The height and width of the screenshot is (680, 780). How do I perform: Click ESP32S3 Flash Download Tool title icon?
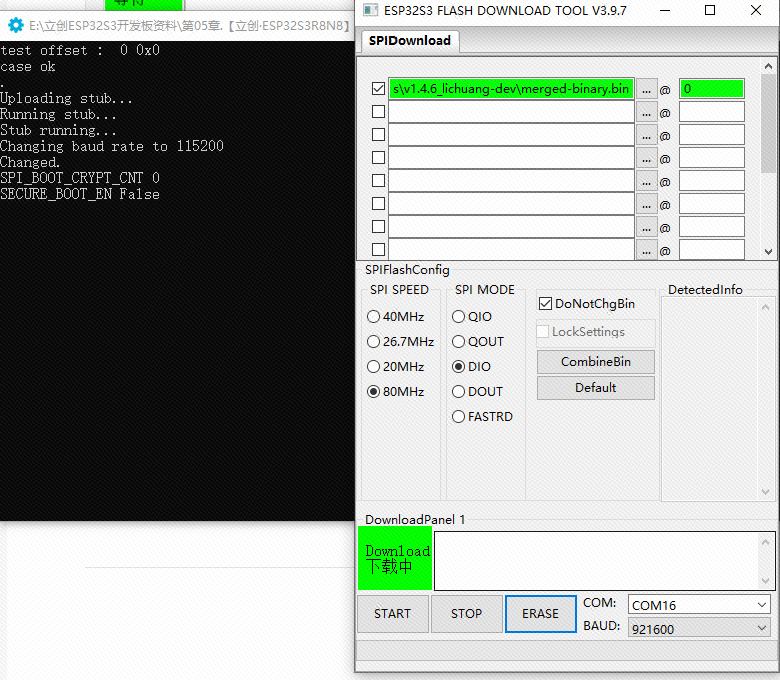370,10
